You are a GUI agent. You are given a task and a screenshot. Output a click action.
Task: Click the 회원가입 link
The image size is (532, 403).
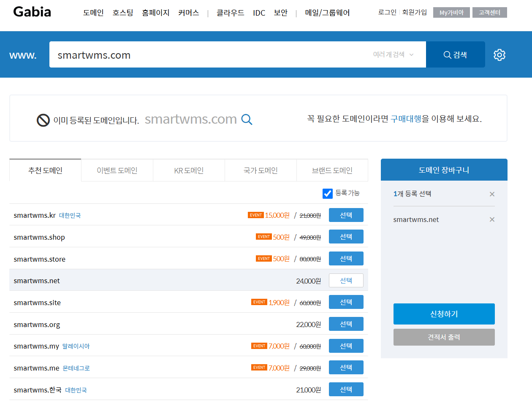point(415,12)
